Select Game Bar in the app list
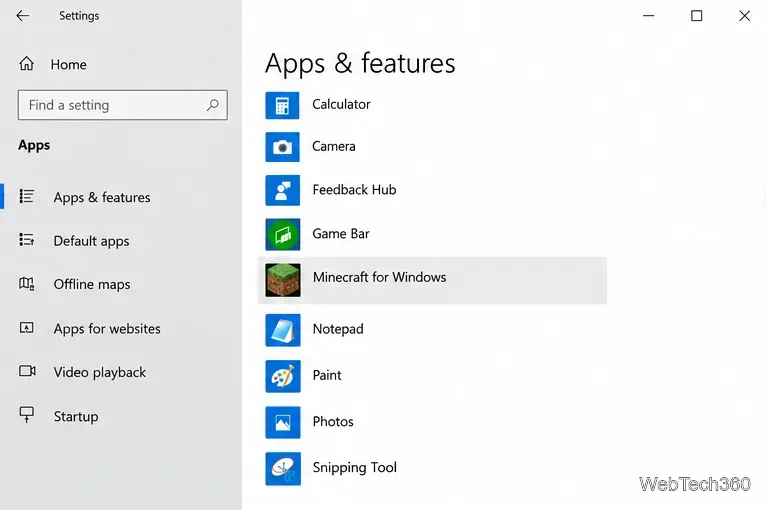Viewport: 767px width, 510px height. click(x=340, y=234)
